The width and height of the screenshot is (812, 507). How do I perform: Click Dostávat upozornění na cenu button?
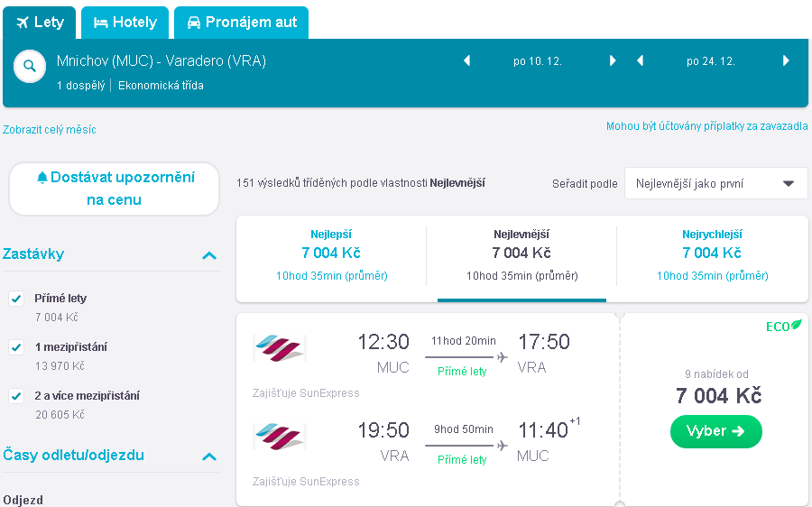click(114, 189)
